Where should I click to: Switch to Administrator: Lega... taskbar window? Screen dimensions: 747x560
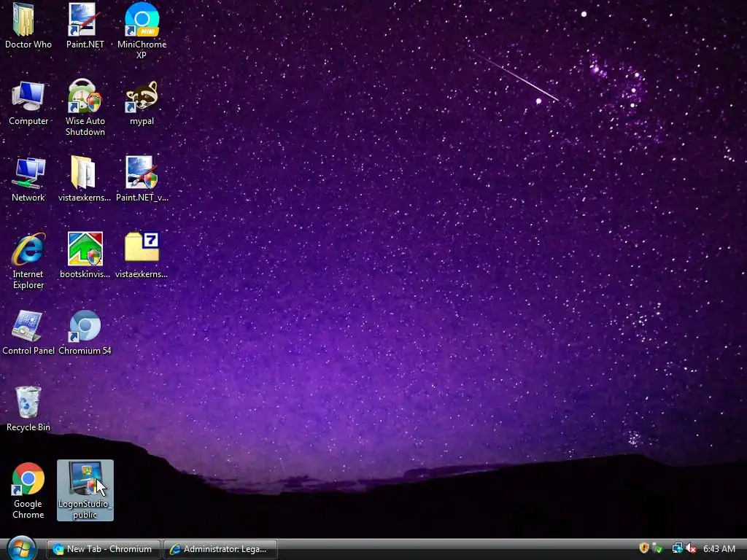tap(220, 549)
